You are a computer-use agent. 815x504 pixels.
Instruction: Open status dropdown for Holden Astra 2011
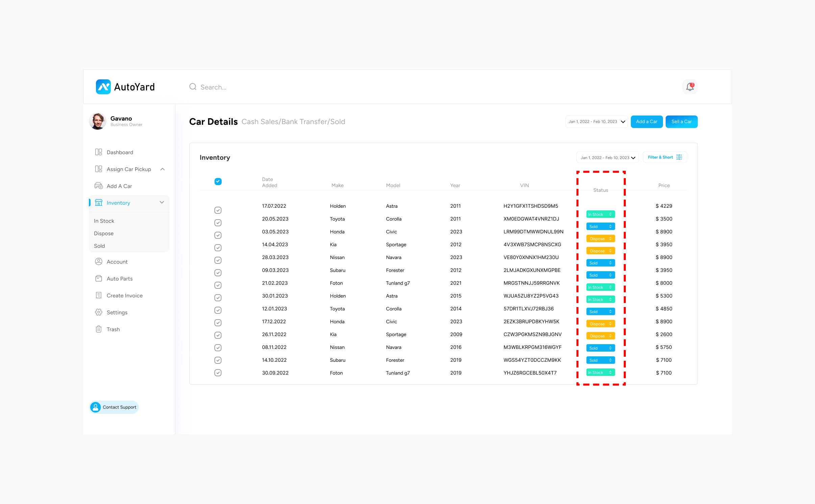click(600, 214)
